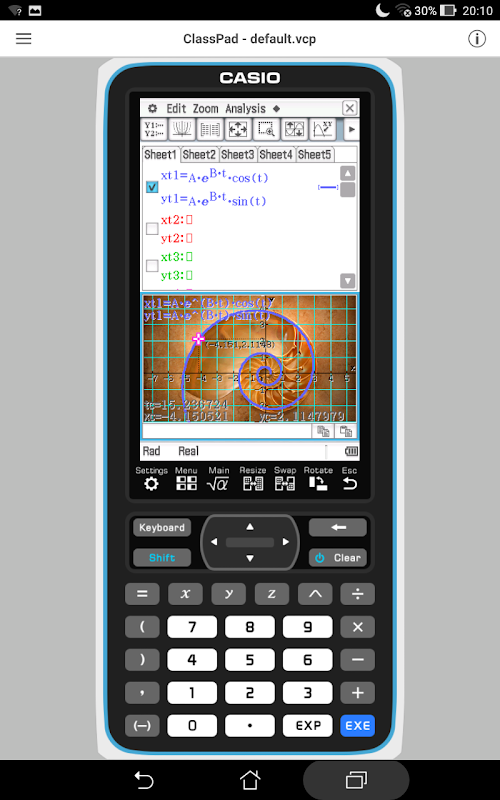Click the blue EXE key
This screenshot has width=500, height=800.
(x=358, y=726)
